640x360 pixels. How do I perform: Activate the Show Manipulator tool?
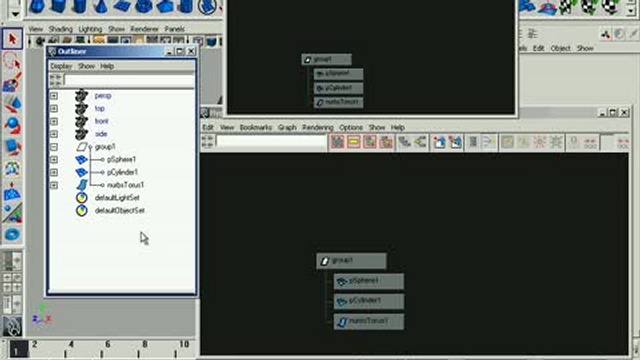point(12,213)
